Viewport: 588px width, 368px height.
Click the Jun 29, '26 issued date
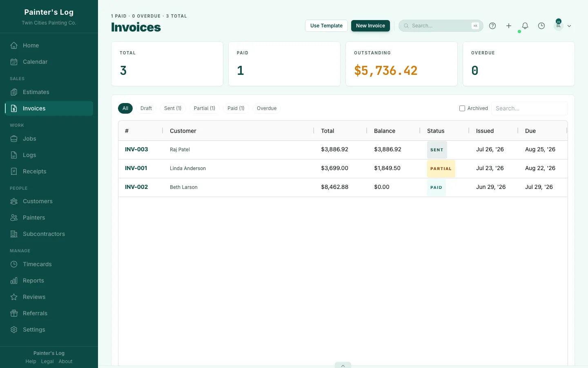coord(491,187)
